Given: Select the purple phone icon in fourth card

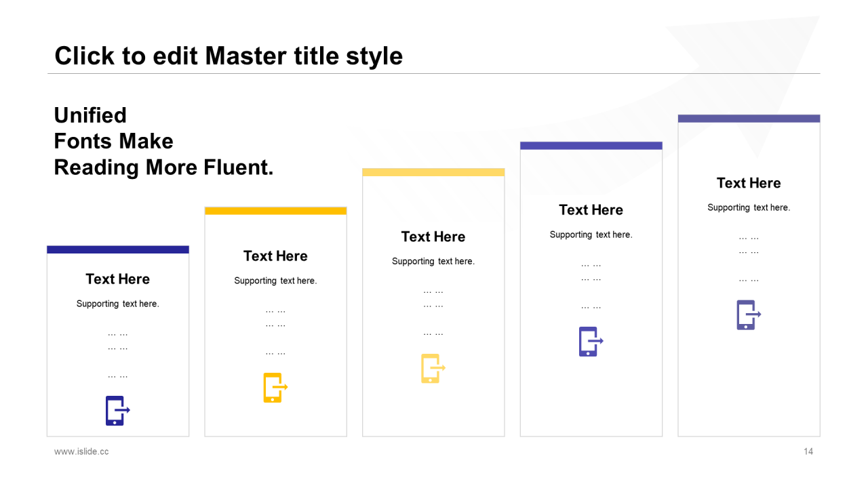Looking at the screenshot, I should [x=591, y=342].
